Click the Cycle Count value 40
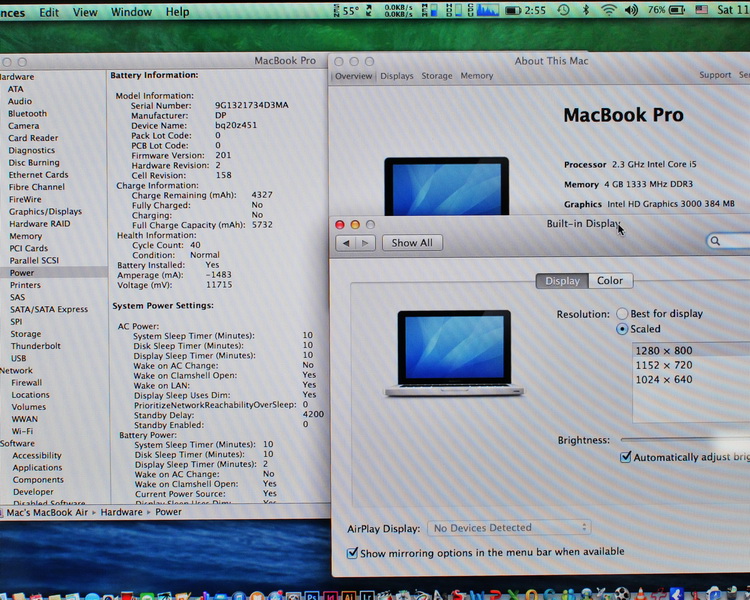Viewport: 750px width, 600px height. pos(195,245)
